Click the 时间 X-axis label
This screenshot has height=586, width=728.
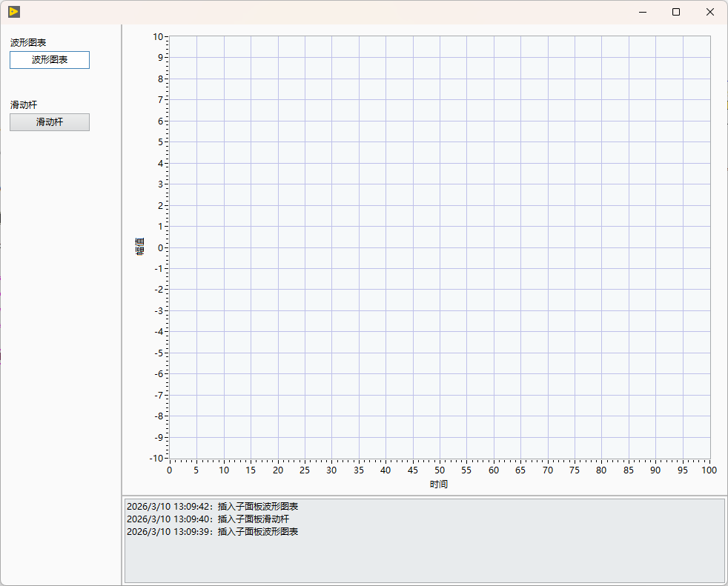point(439,485)
